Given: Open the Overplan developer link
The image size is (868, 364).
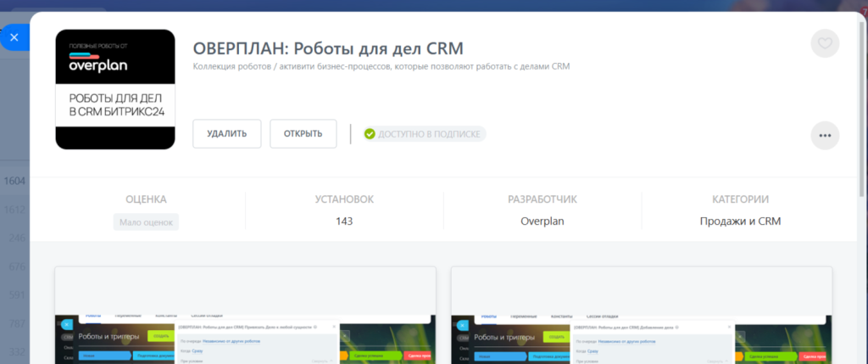Looking at the screenshot, I should point(542,221).
